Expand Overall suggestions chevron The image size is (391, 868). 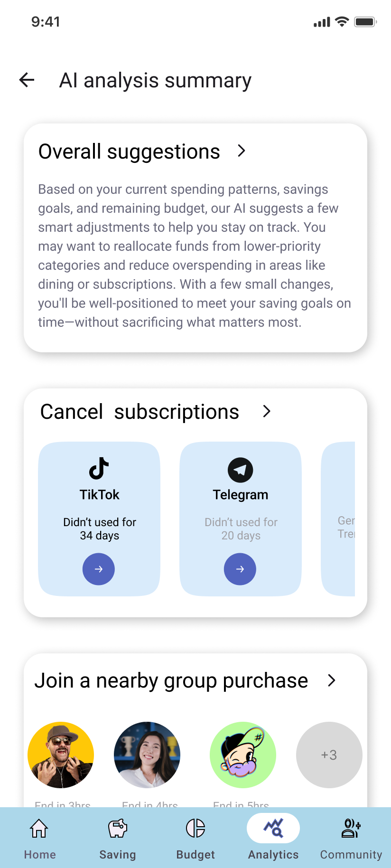tap(242, 151)
